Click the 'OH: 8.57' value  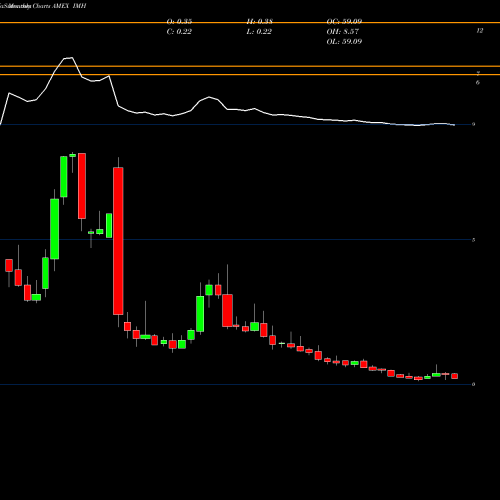(x=343, y=32)
